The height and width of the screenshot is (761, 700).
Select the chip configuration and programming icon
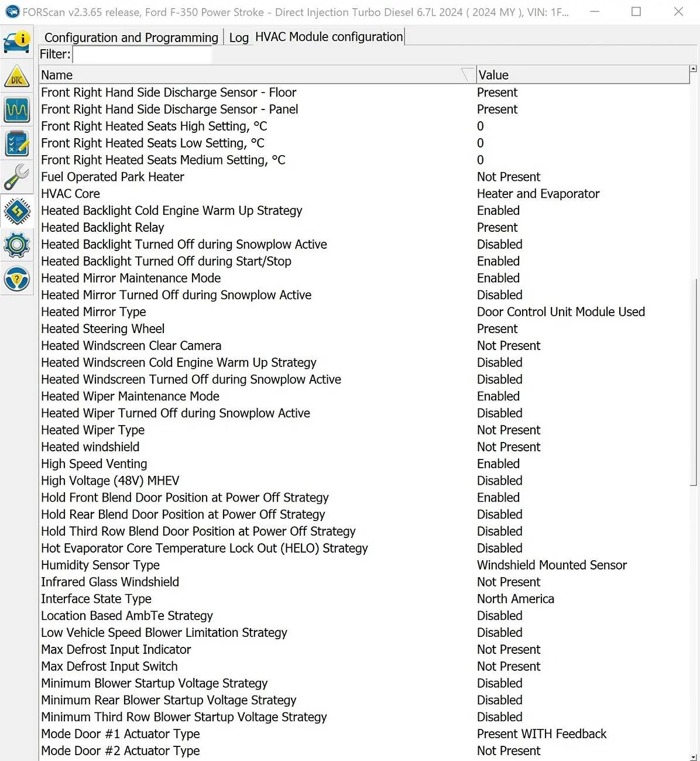(x=17, y=211)
